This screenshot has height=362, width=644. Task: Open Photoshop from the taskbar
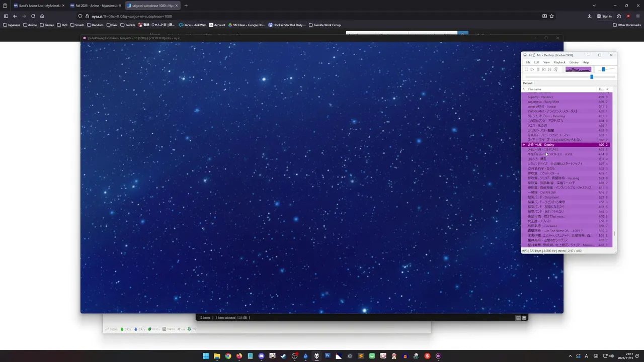[328, 356]
